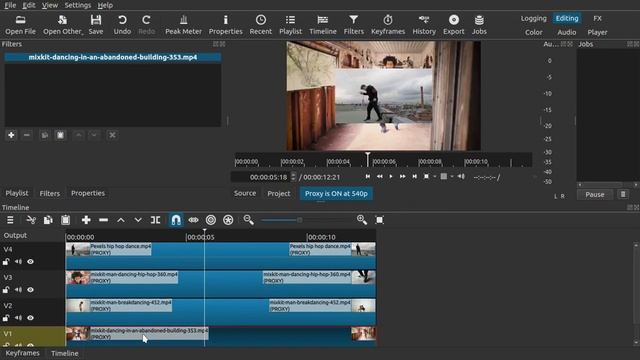Open the File menu
640x360 pixels.
10,5
